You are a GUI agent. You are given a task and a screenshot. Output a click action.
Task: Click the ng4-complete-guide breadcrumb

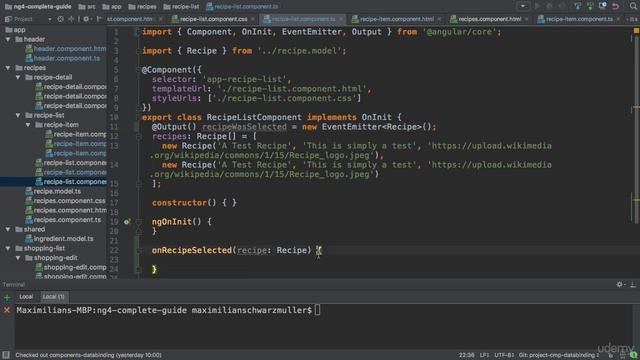tap(38, 7)
